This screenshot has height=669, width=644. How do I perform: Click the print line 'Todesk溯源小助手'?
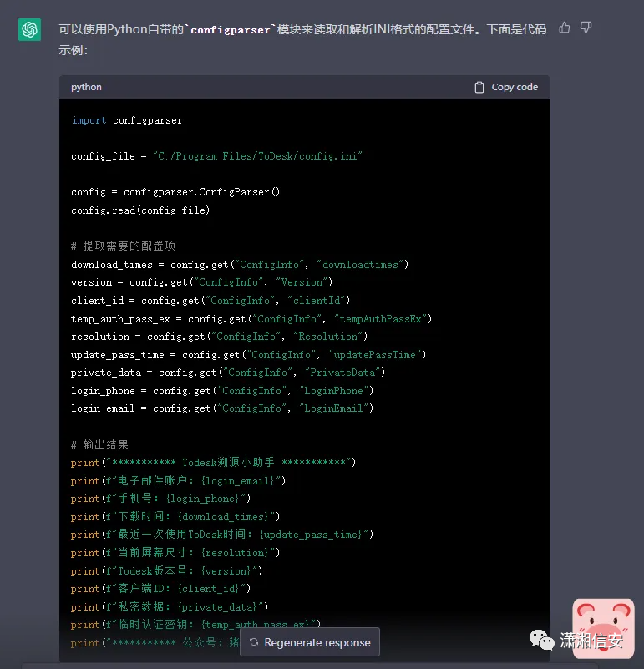click(x=213, y=462)
